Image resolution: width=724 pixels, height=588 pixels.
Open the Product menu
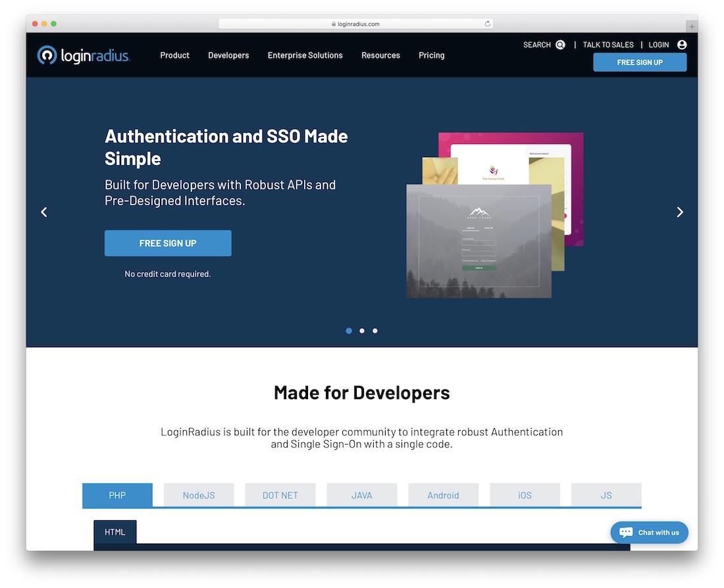point(174,55)
